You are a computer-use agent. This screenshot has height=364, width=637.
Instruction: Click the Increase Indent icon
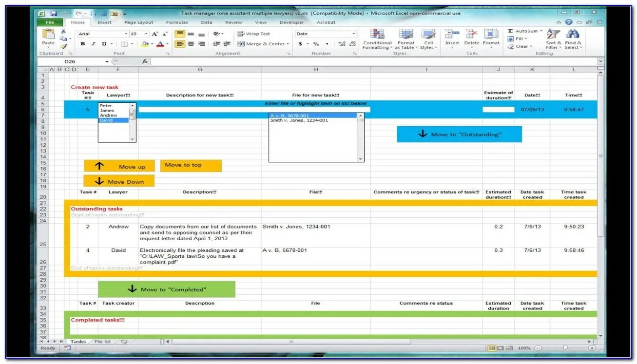(227, 44)
